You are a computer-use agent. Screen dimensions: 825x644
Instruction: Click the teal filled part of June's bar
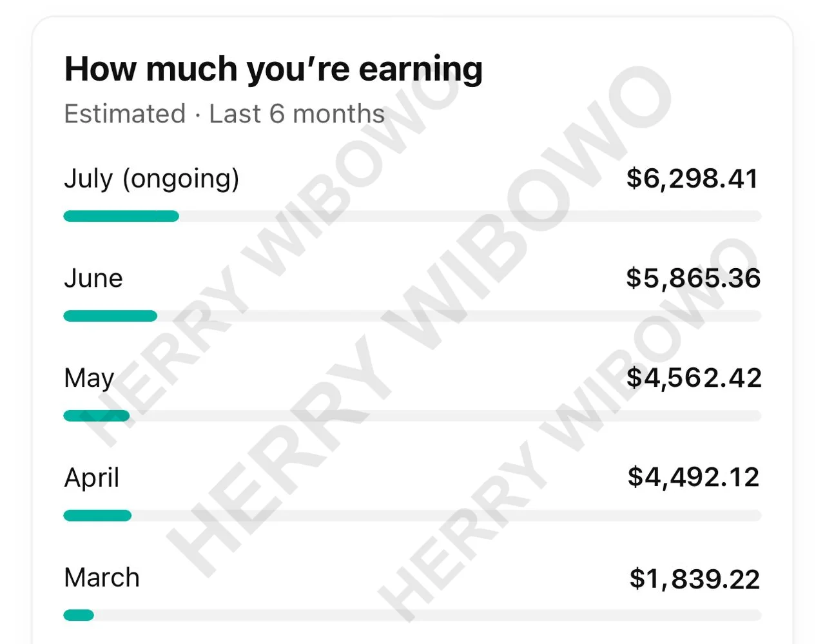110,316
